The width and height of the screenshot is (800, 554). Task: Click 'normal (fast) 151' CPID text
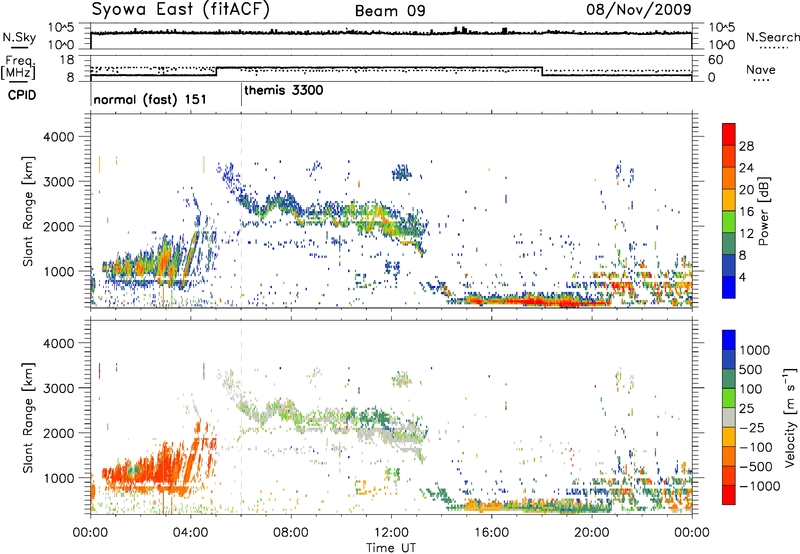(x=150, y=99)
